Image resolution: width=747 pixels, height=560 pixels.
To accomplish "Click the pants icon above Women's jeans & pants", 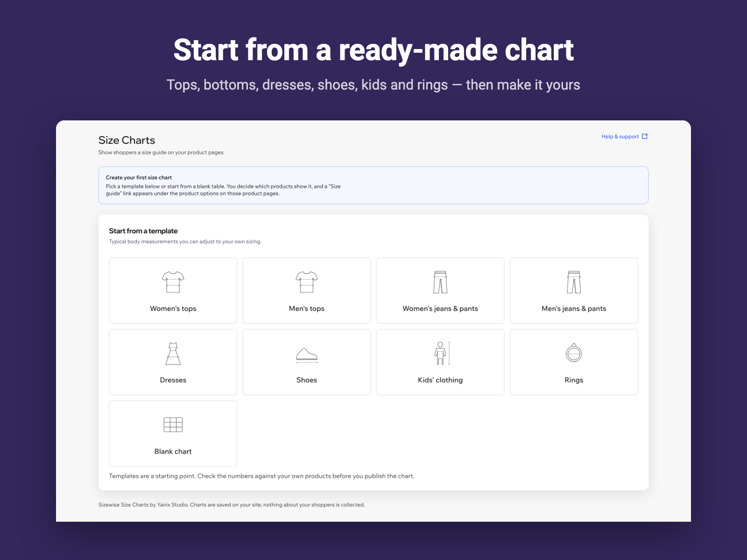I will point(440,282).
